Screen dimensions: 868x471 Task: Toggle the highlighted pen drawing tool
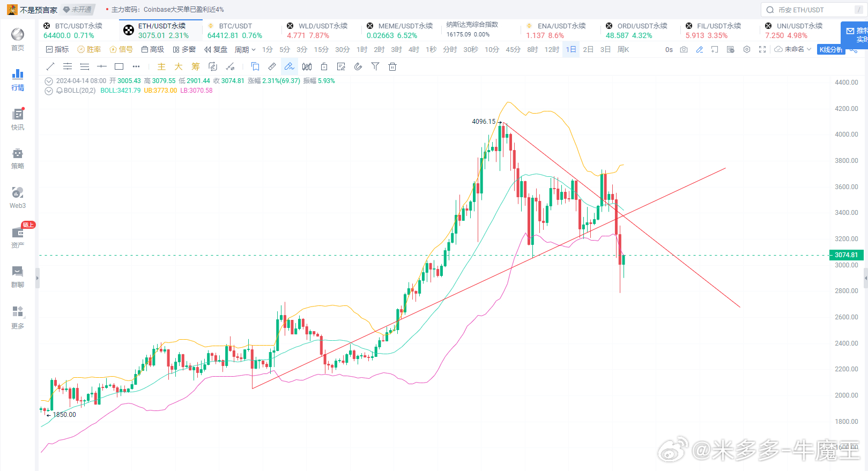click(x=290, y=66)
